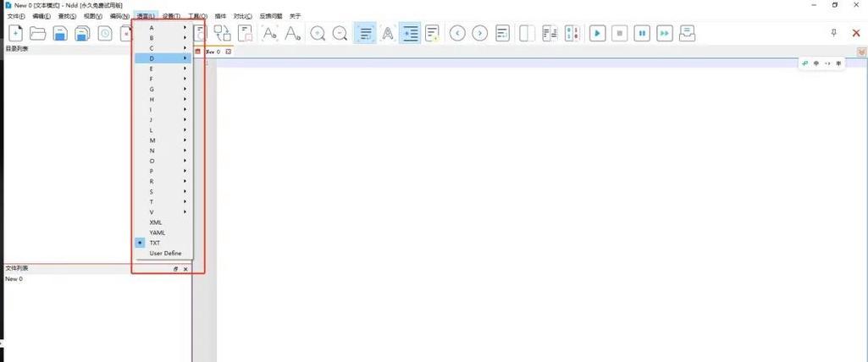Screen dimensions: 868x362
Task: Click the play button in the toolbar
Action: pos(597,33)
